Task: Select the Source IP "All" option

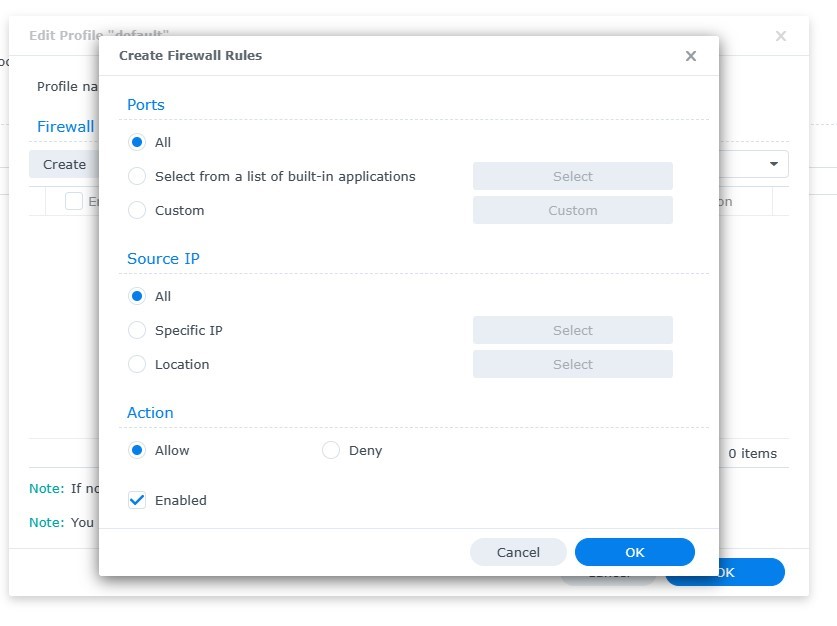Action: click(x=137, y=296)
